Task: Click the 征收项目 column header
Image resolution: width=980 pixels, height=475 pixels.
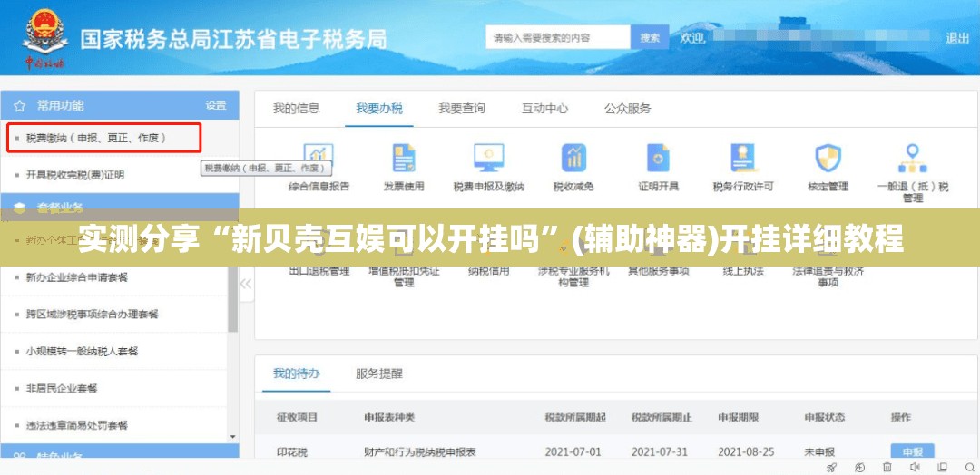Action: [x=297, y=417]
